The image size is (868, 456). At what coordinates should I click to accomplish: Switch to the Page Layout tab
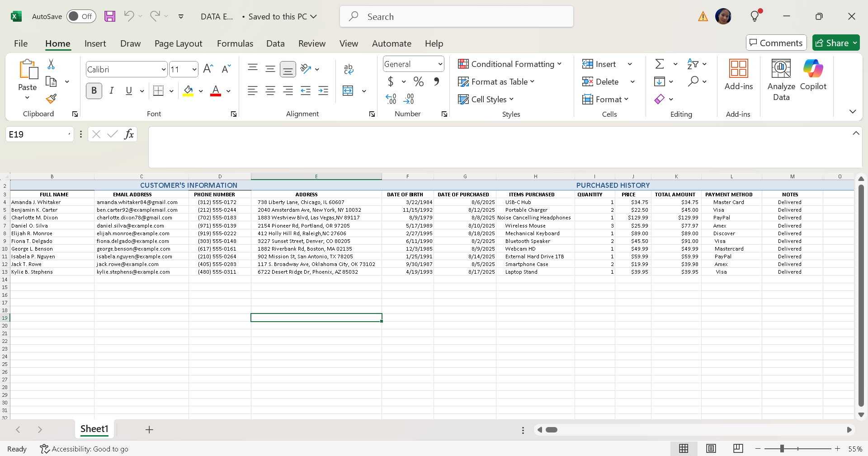[178, 43]
